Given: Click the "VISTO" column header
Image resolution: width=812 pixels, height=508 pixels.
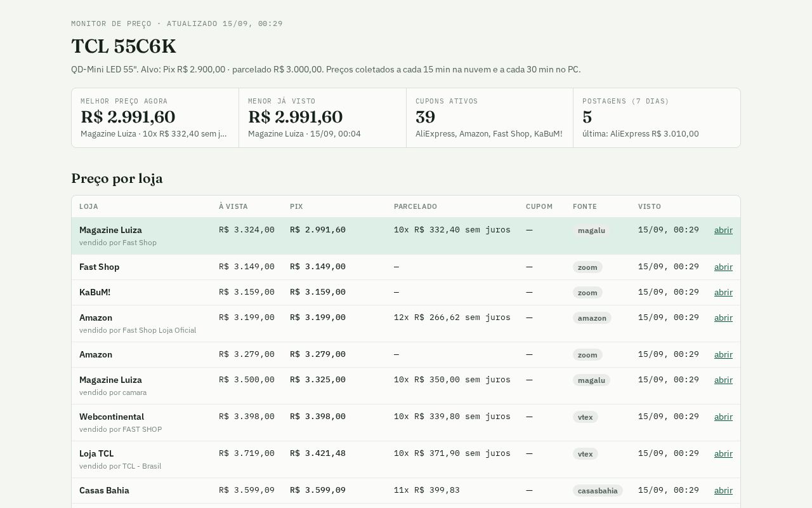Looking at the screenshot, I should click(650, 206).
